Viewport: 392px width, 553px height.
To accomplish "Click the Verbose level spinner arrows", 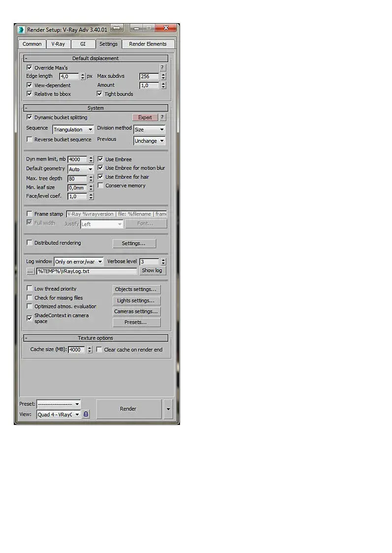I will [163, 261].
